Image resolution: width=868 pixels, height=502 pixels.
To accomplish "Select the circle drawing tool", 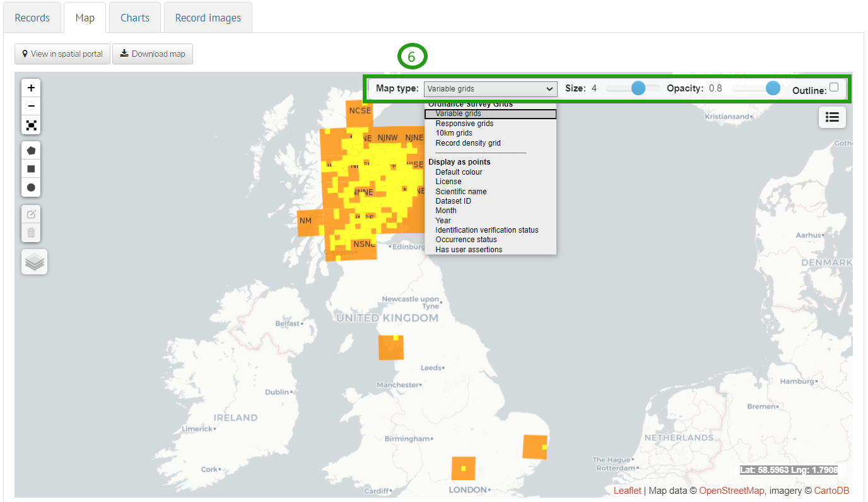I will (30, 187).
